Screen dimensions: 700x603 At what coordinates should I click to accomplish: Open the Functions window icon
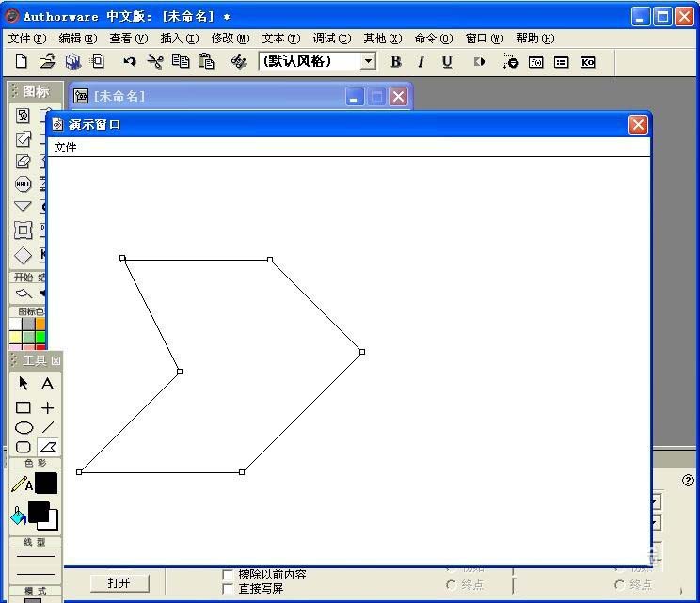click(535, 62)
